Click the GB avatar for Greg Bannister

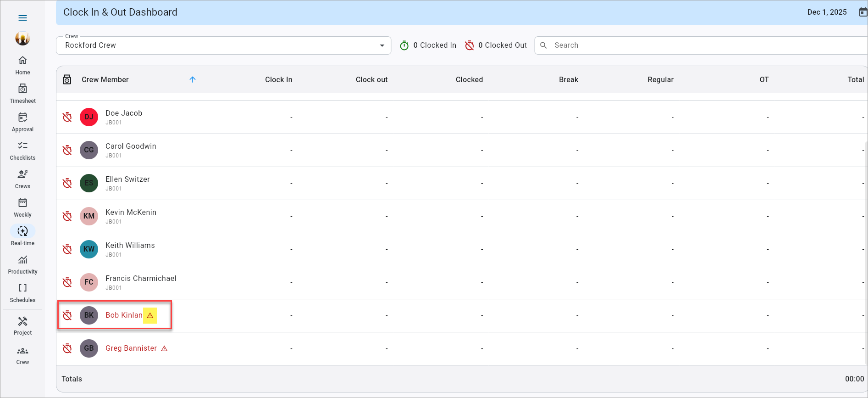(x=89, y=348)
